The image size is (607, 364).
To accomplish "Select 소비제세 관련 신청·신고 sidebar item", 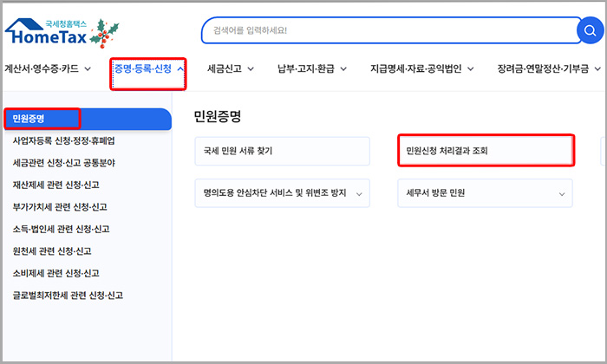I will coord(56,273).
